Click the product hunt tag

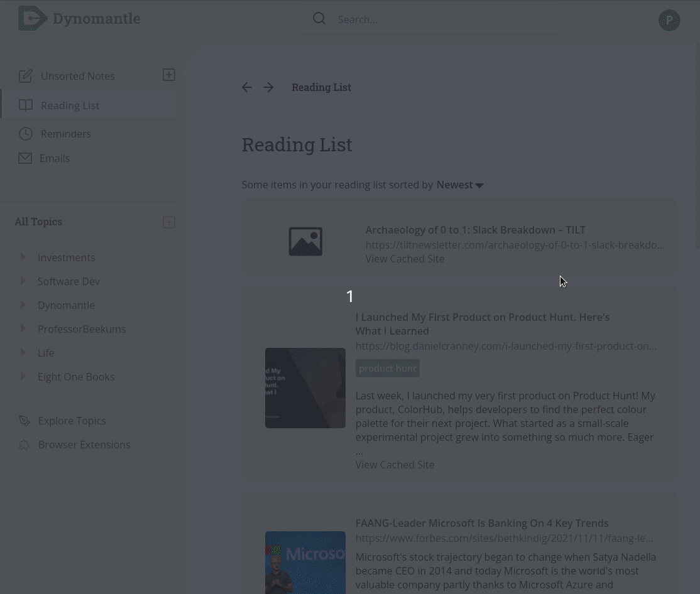coord(388,369)
